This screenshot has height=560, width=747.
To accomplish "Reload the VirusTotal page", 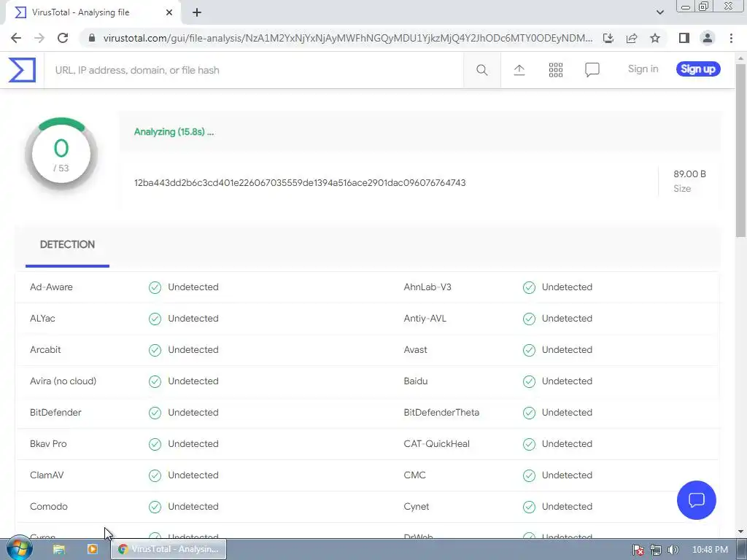I will coord(63,38).
